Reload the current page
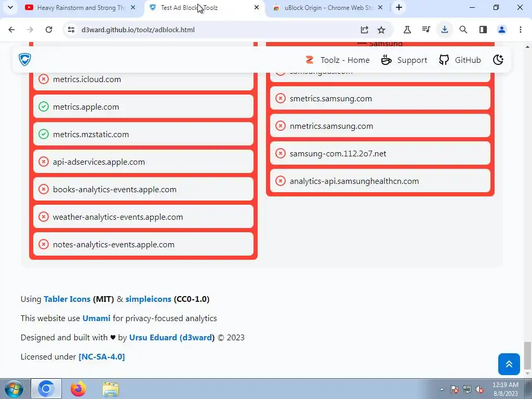 (x=49, y=30)
